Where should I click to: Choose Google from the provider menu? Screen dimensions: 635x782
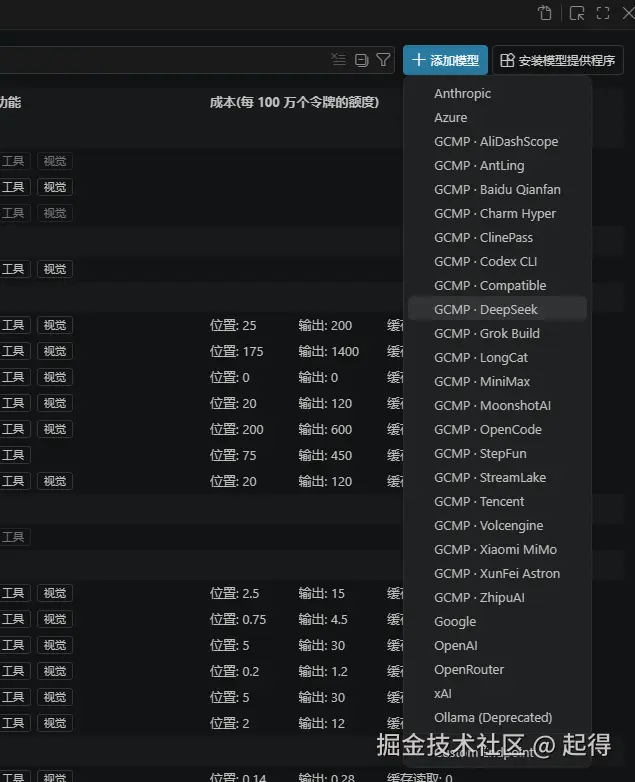(497, 621)
